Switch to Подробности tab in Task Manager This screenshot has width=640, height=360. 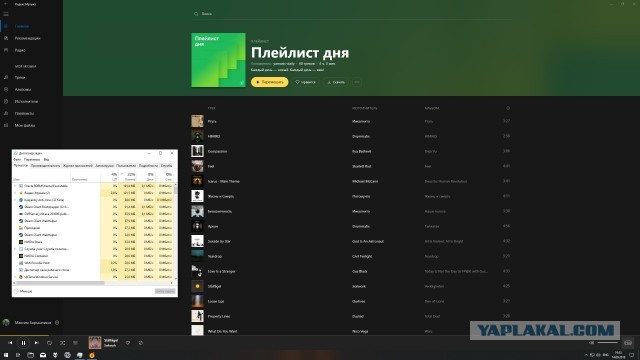pos(148,166)
